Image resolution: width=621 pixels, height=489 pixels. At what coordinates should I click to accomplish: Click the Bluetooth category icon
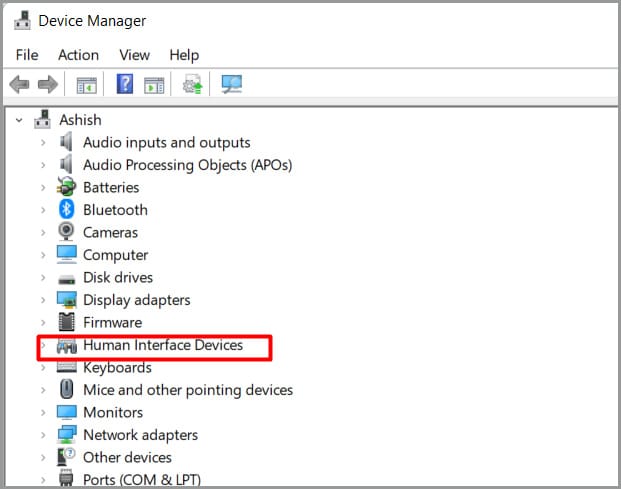67,209
